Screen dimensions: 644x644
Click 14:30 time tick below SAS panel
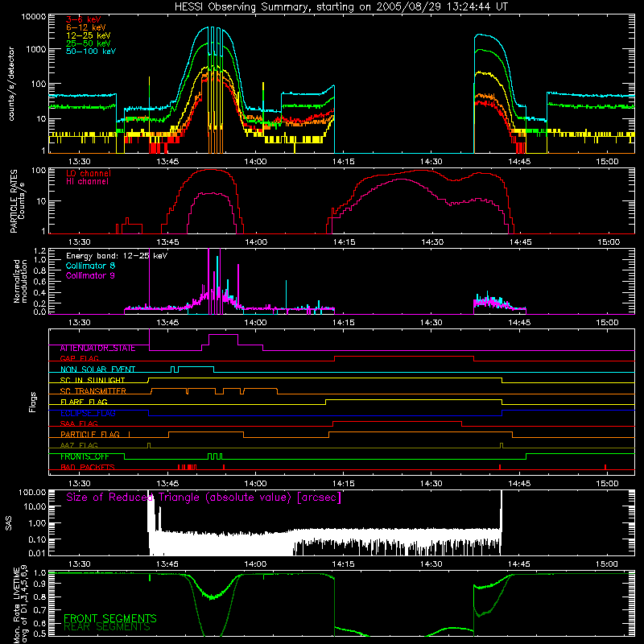tap(431, 564)
